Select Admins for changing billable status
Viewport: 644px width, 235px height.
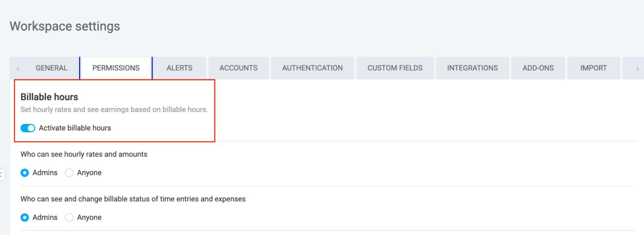click(25, 217)
